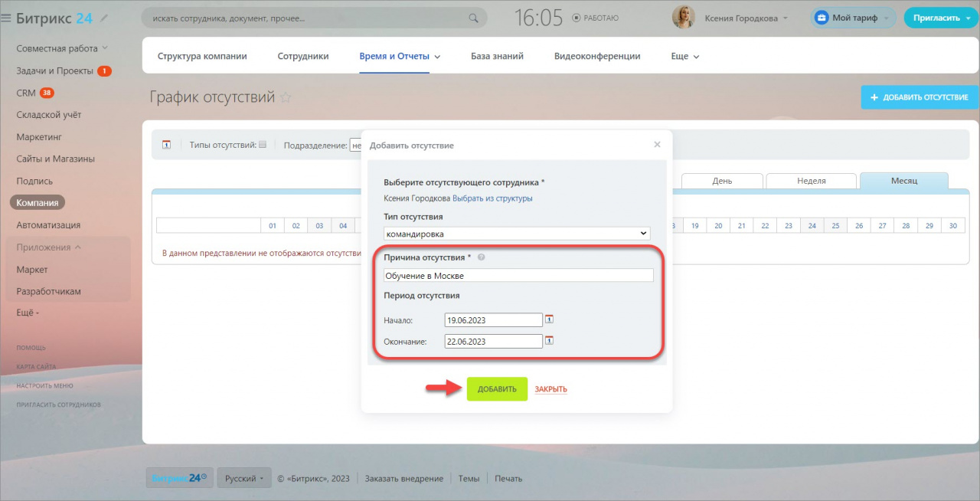Switch to the Неделя view tab

(x=812, y=181)
